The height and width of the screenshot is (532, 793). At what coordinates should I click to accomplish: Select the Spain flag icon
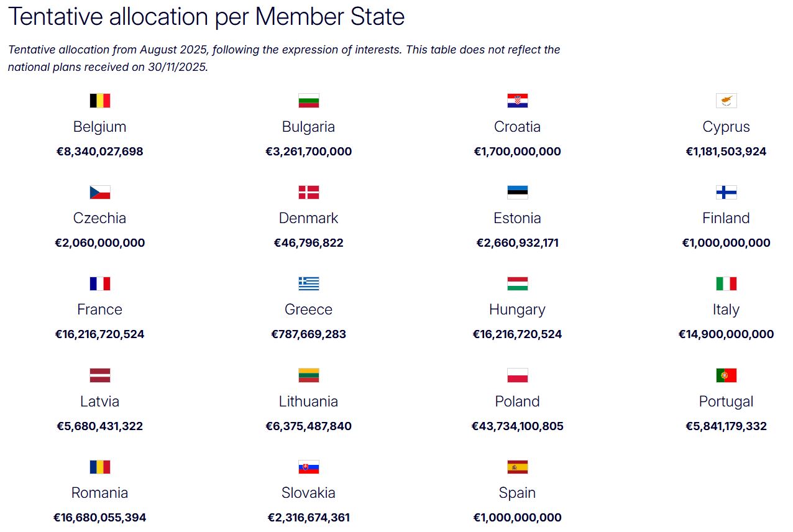[517, 467]
